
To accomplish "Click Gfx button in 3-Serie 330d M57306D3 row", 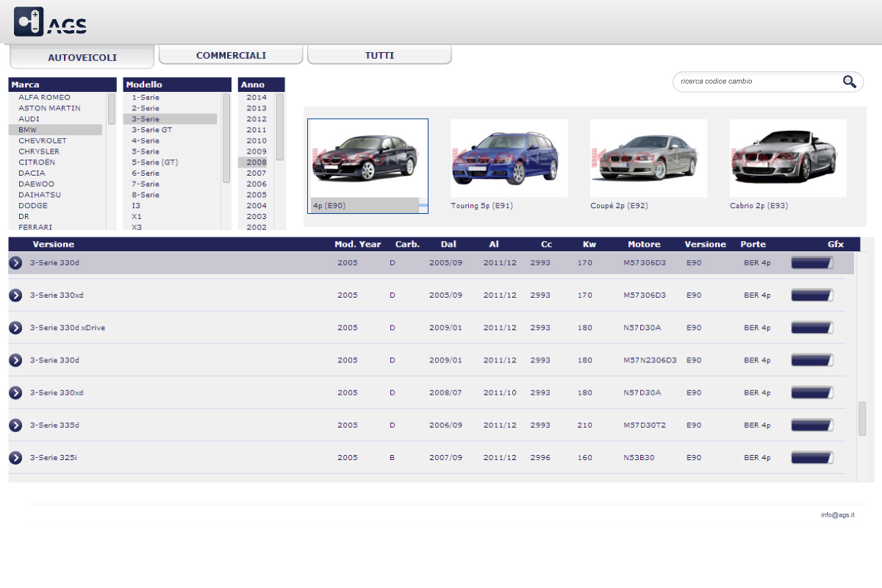I will [812, 262].
